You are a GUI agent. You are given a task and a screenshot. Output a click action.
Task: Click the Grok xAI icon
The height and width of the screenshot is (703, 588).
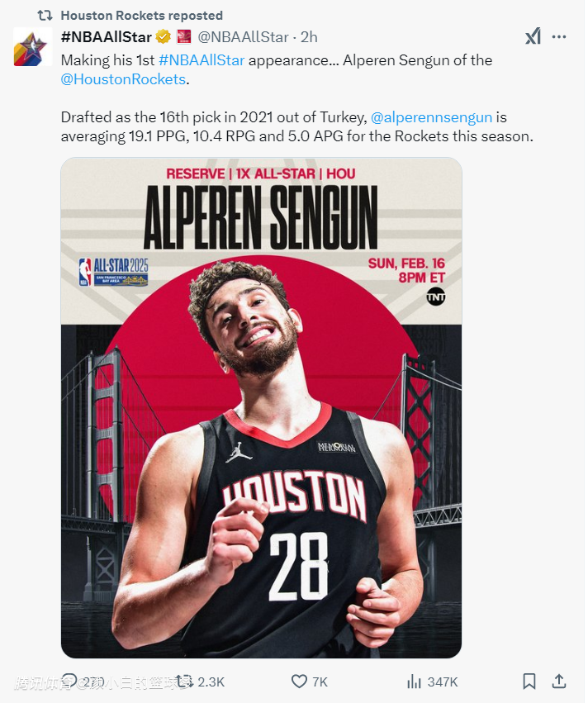[x=533, y=36]
